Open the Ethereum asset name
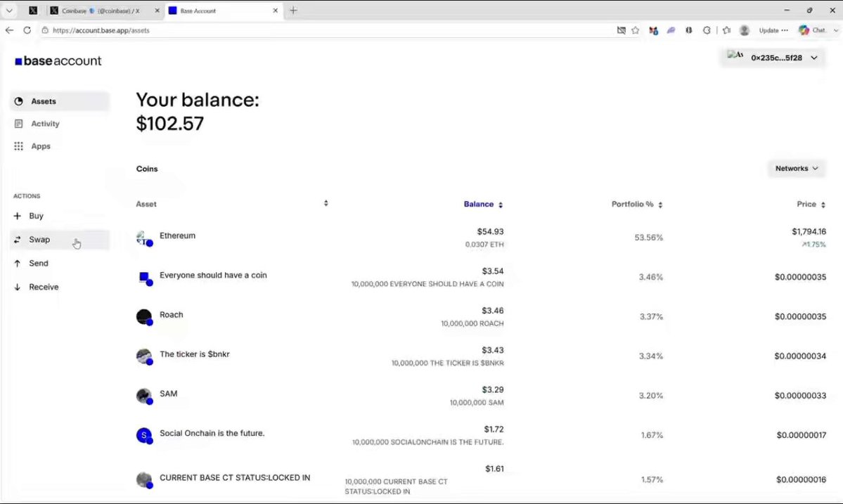843x504 pixels. pos(177,235)
